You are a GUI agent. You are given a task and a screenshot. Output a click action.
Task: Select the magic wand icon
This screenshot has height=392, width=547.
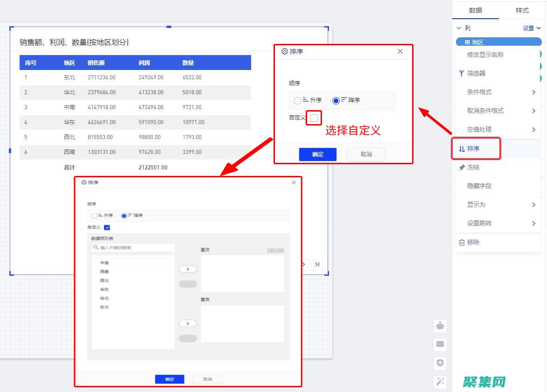(x=440, y=382)
